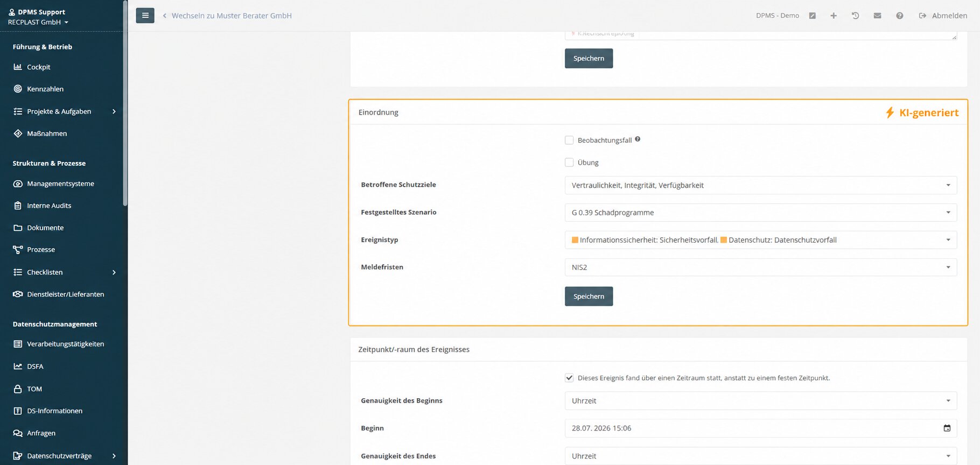The width and height of the screenshot is (980, 465).
Task: Toggle sidebar with hamburger menu button
Action: pyautogui.click(x=145, y=16)
